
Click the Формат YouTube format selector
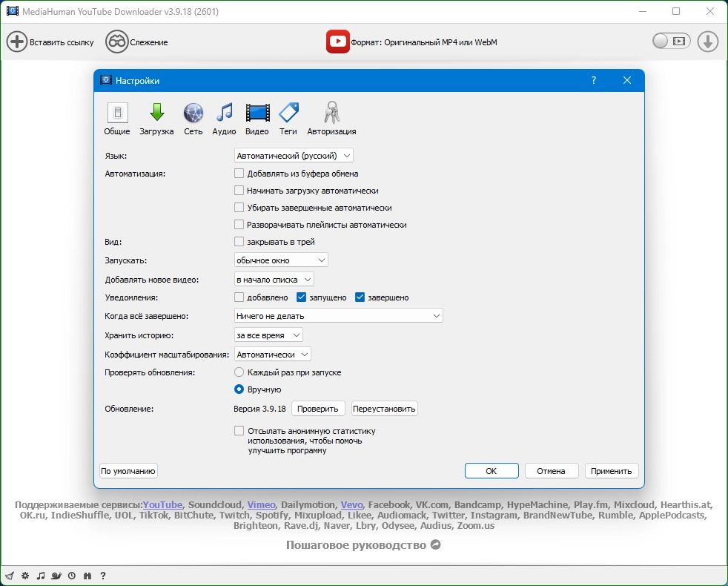pyautogui.click(x=411, y=42)
